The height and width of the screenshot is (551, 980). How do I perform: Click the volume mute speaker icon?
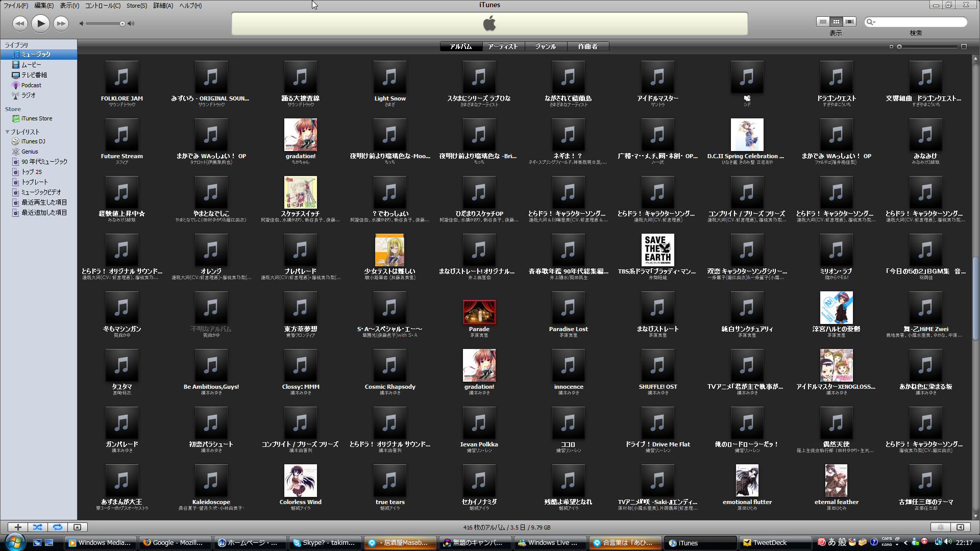coord(81,23)
